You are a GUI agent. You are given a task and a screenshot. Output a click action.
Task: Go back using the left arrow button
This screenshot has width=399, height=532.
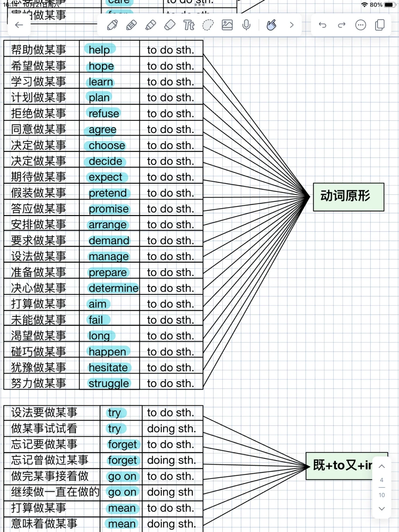19,25
